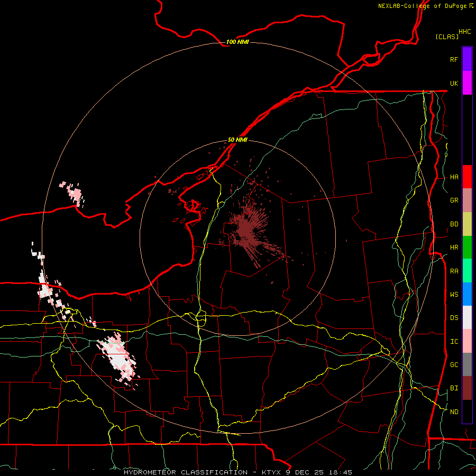
Task: Click the RF purple legend swatch
Action: (x=467, y=59)
